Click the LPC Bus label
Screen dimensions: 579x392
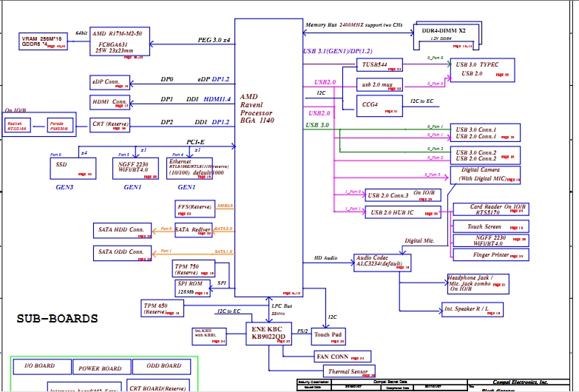click(282, 306)
